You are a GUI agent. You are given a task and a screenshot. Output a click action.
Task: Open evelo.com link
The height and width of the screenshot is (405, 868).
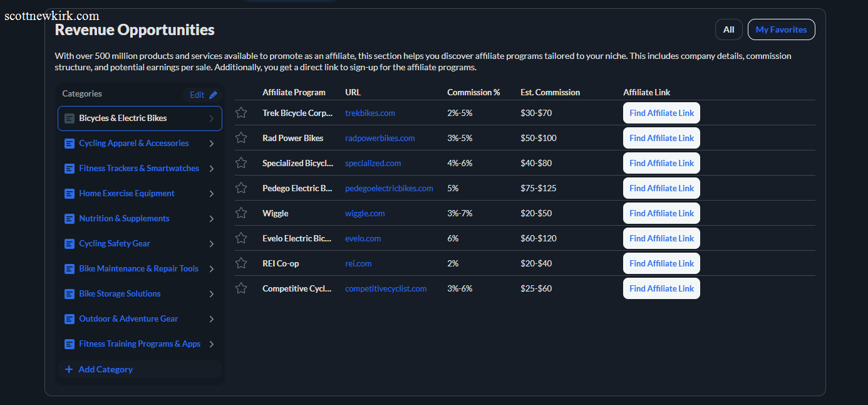click(x=363, y=238)
